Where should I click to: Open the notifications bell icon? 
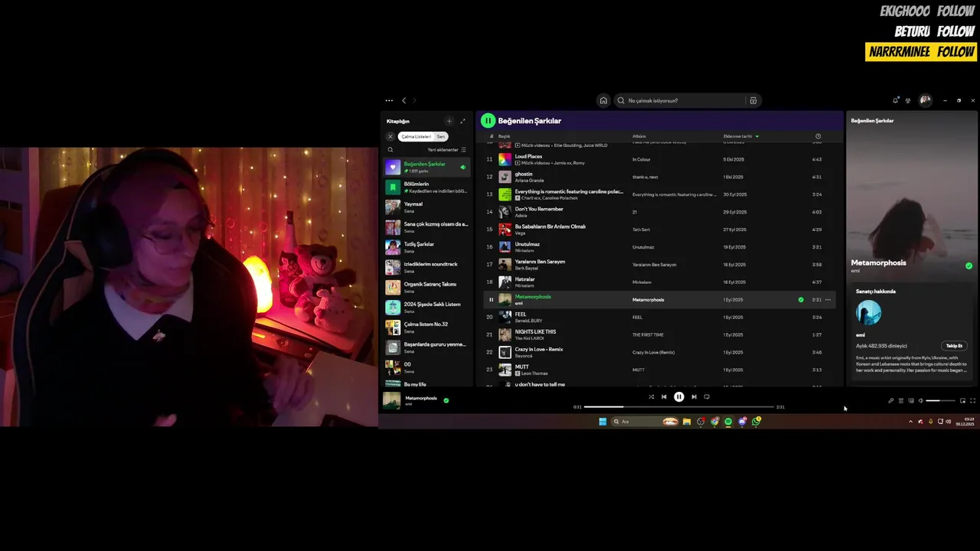[895, 100]
